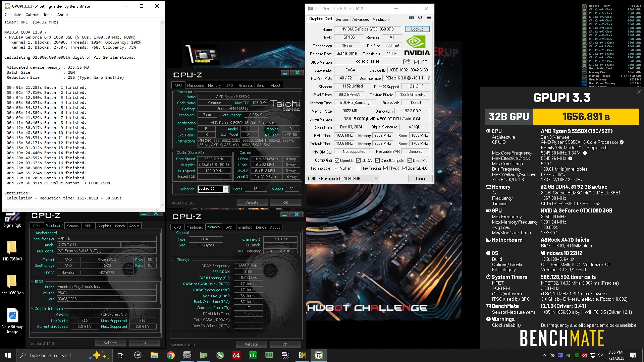The height and width of the screenshot is (362, 644).
Task: Click the muted volume tray icon
Action: [x=600, y=355]
